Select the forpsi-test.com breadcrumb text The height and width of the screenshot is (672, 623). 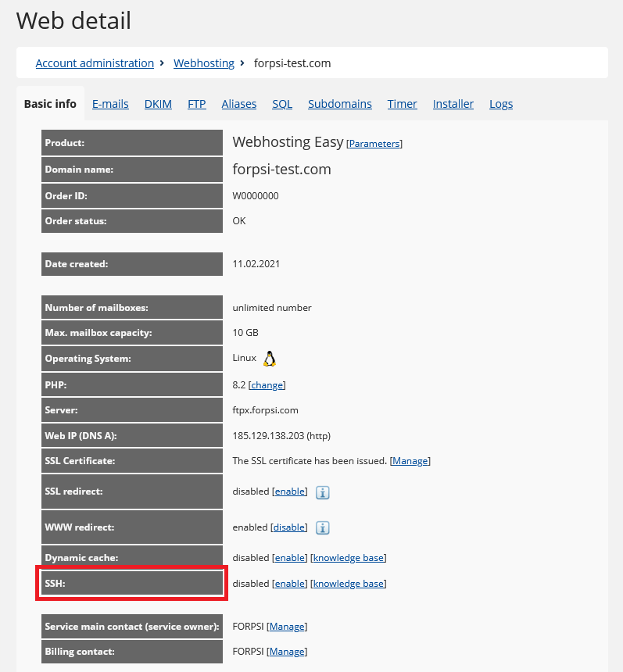click(x=292, y=63)
